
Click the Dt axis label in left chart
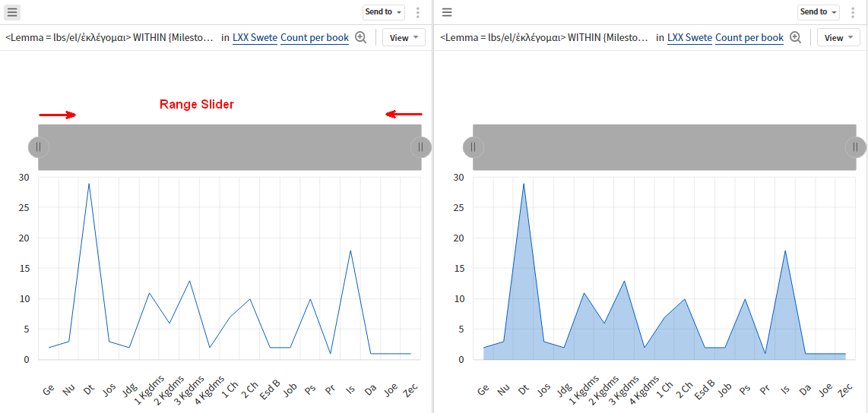pyautogui.click(x=89, y=390)
